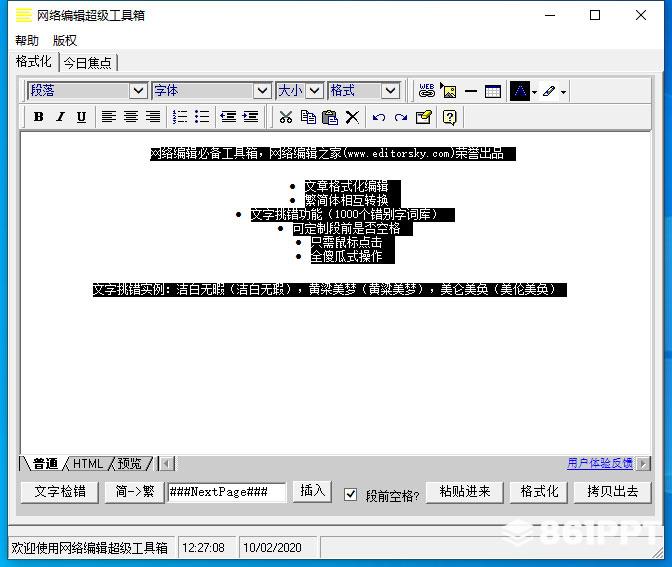672x567 pixels.
Task: Click the ###NextPage### input field
Action: point(226,492)
